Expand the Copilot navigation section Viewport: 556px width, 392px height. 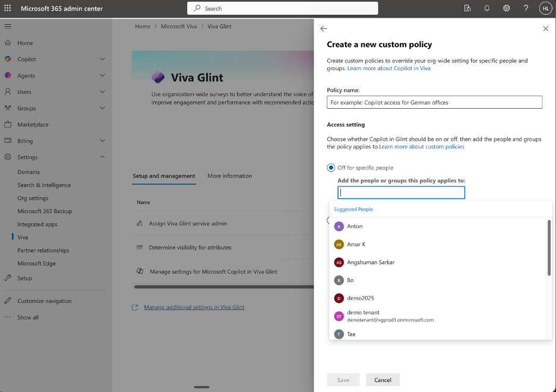click(102, 59)
